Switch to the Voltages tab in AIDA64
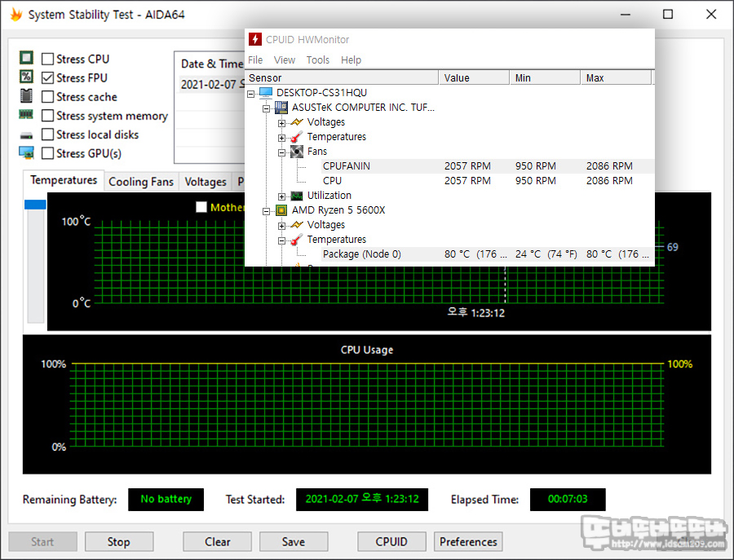Screen dimensions: 734x560 point(205,182)
